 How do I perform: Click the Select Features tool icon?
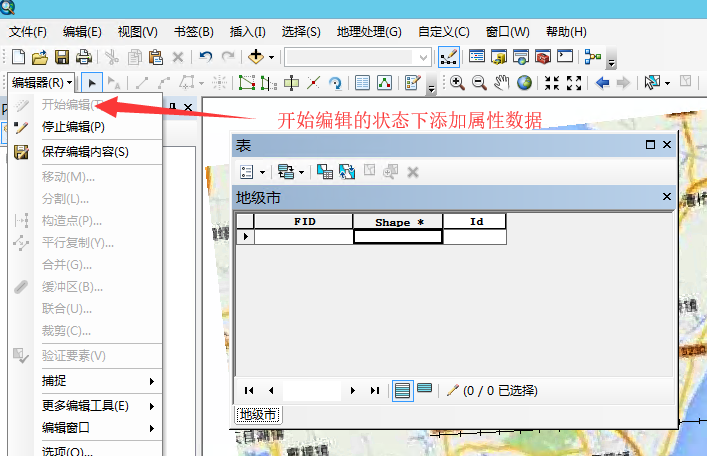[x=652, y=83]
